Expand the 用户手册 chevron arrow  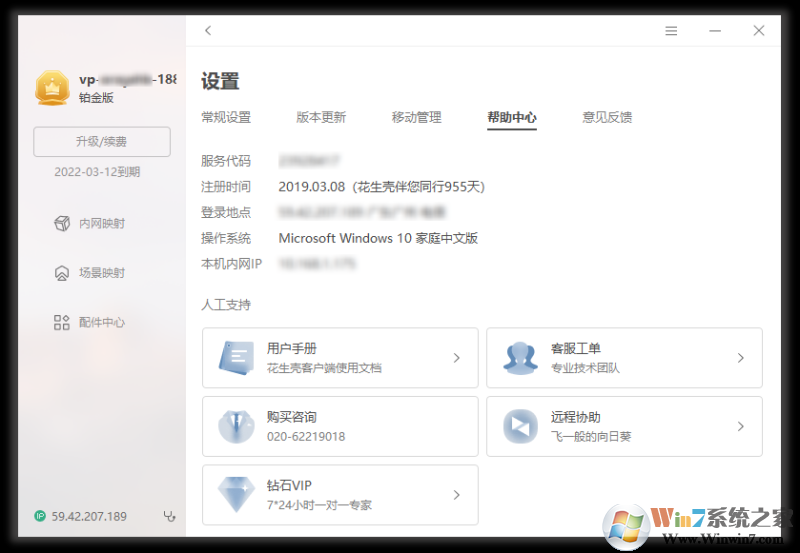coord(457,358)
